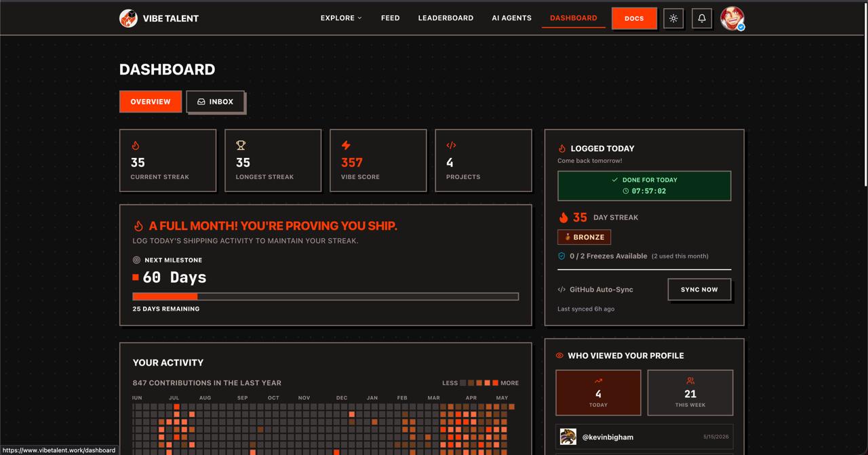This screenshot has height=455, width=868.
Task: Click the people icon above 21 This Week
Action: (x=690, y=381)
